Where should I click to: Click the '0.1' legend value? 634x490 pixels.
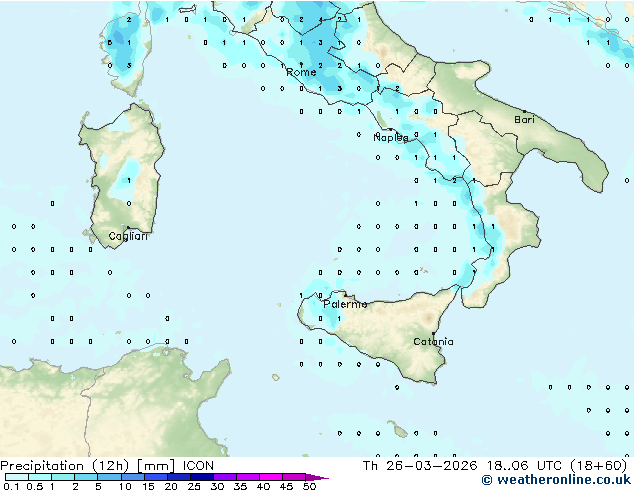pos(11,486)
